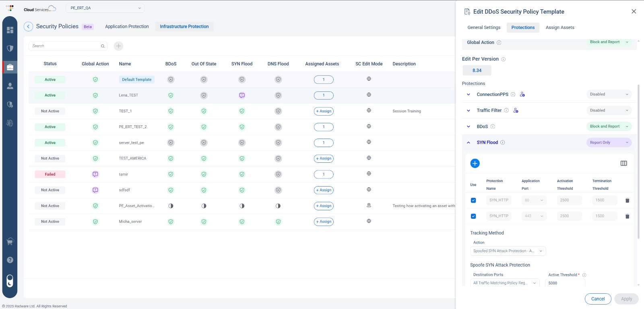Click SYN Flood alert icon for Lena_TEST
The width and height of the screenshot is (644, 309).
(242, 95)
